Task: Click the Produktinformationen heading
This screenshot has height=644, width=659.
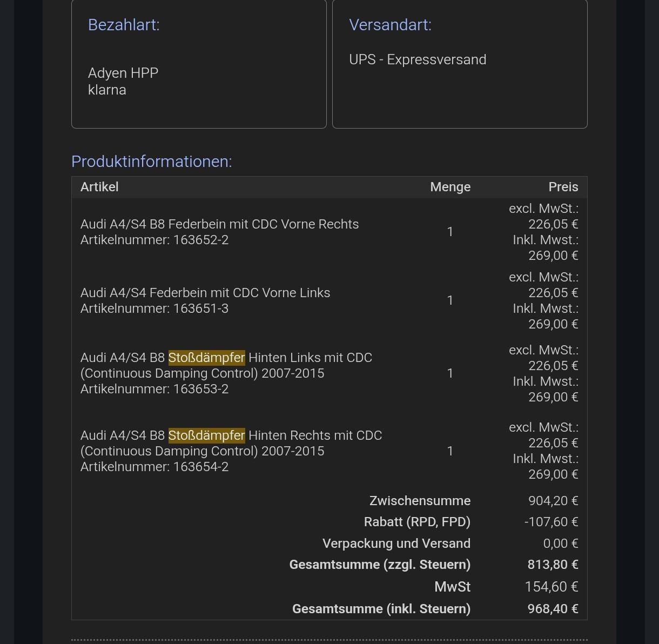Action: pyautogui.click(x=151, y=162)
